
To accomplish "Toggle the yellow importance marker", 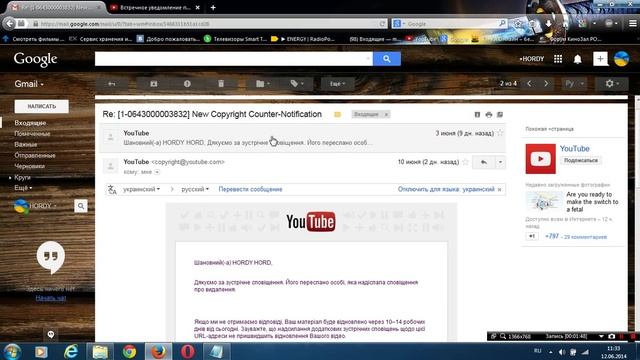I will [338, 115].
